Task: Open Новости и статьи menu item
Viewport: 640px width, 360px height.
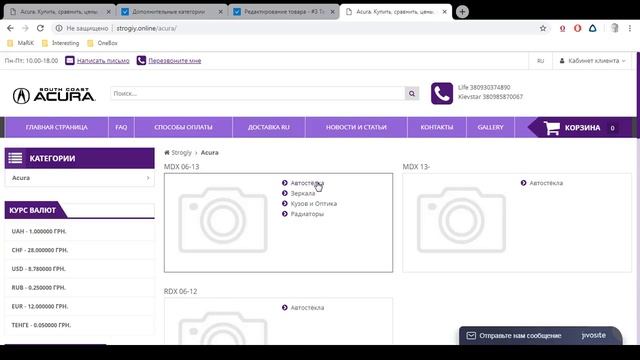Action: pos(356,127)
